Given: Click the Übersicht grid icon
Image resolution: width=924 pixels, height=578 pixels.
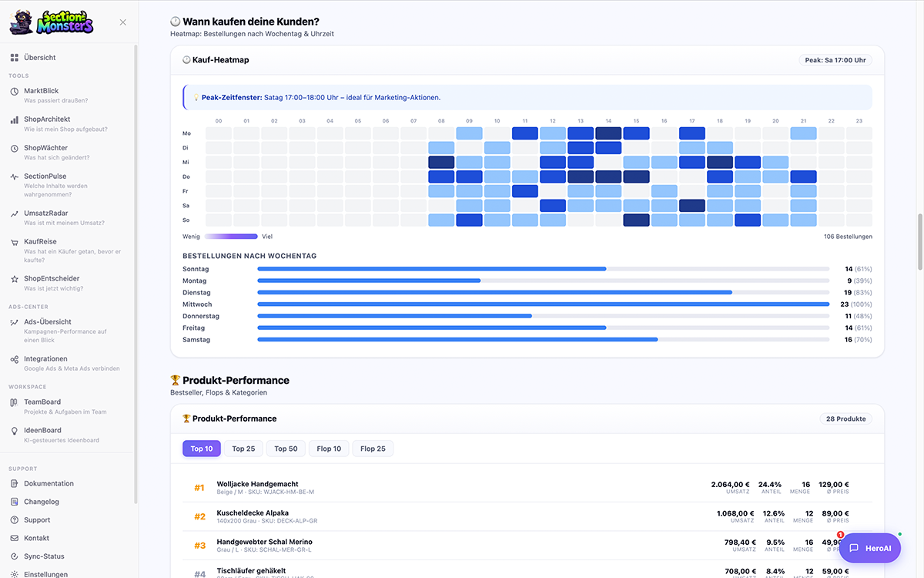Looking at the screenshot, I should 15,58.
